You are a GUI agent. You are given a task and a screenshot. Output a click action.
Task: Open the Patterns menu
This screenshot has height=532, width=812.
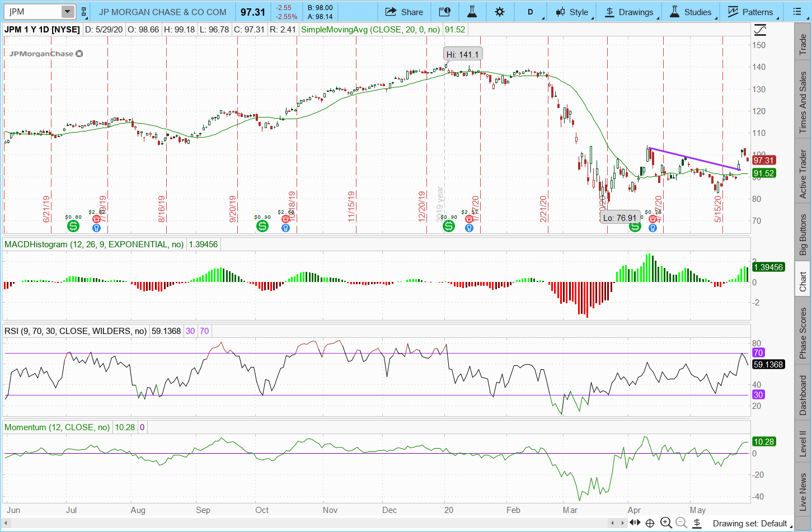tap(750, 12)
